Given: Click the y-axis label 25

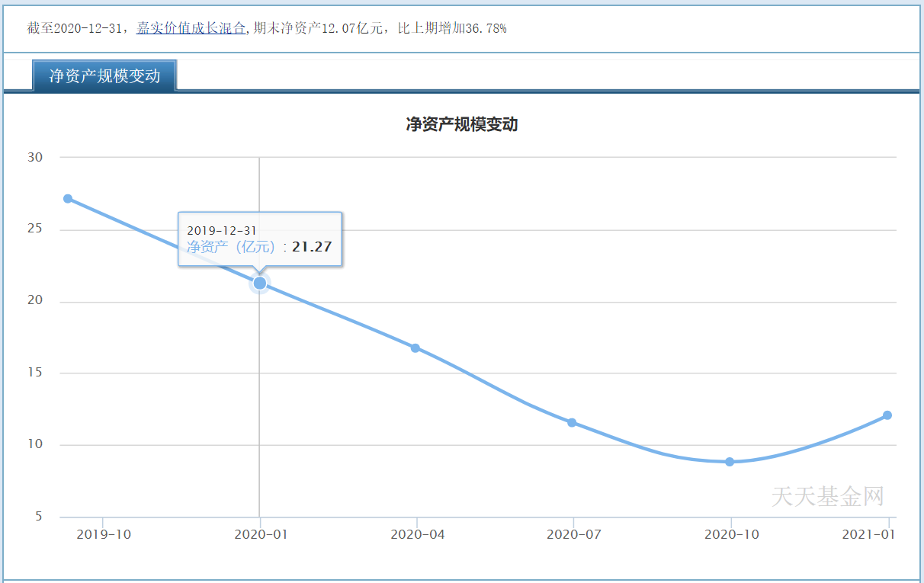Looking at the screenshot, I should [x=35, y=229].
